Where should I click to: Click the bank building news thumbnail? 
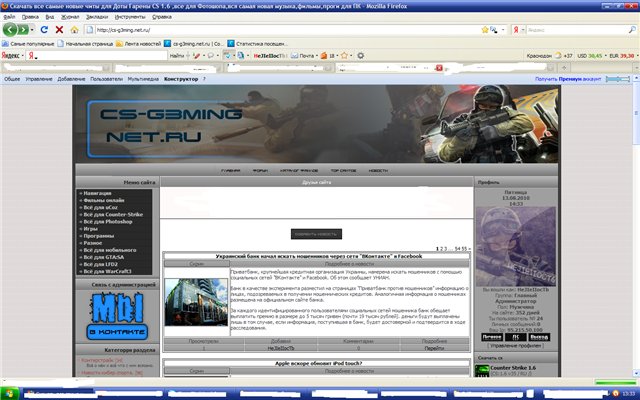(196, 302)
